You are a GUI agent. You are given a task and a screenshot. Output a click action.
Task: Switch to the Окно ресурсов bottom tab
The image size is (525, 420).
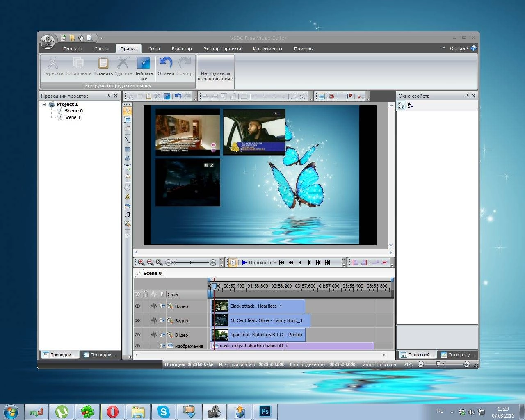[458, 355]
